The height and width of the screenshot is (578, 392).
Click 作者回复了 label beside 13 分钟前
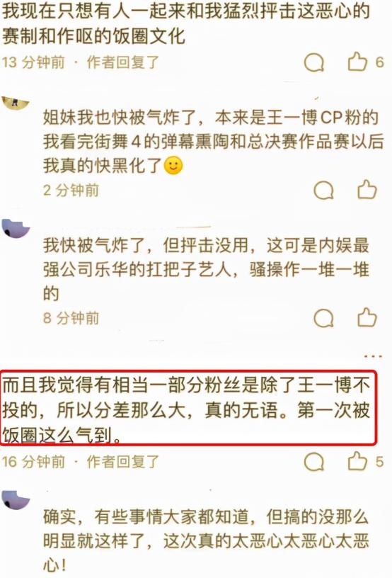[123, 62]
